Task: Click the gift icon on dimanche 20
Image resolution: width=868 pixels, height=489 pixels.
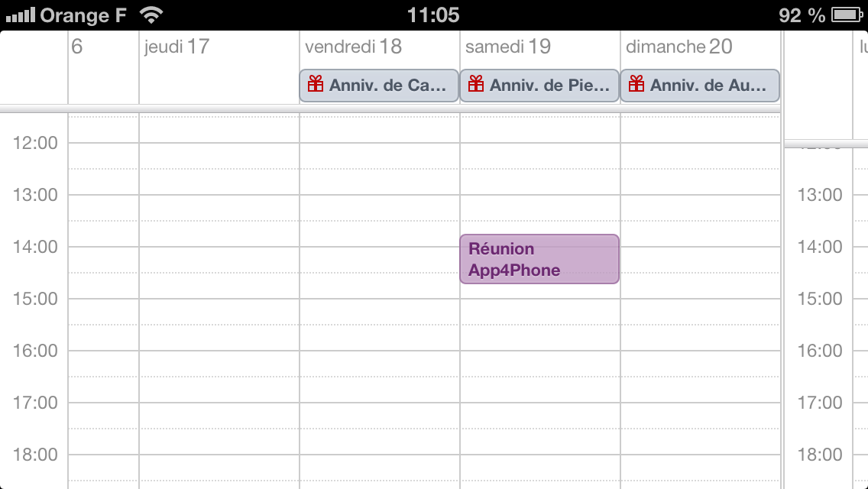Action: 636,85
